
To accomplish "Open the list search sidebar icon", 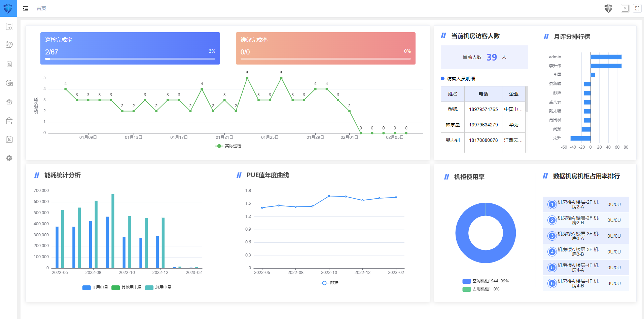I will (9, 27).
